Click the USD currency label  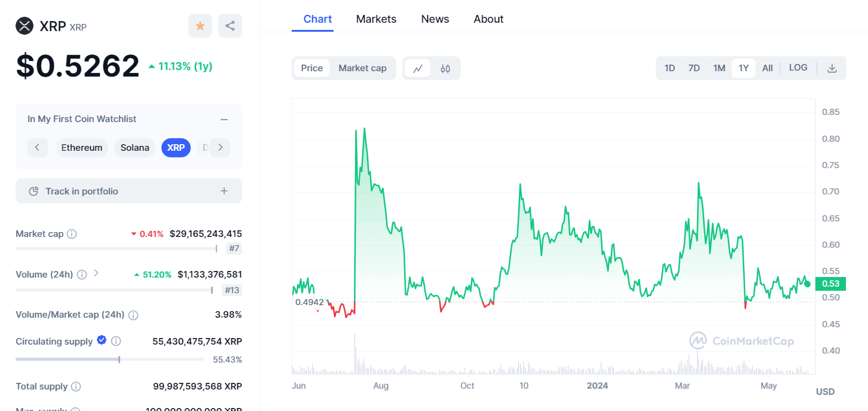(x=825, y=392)
